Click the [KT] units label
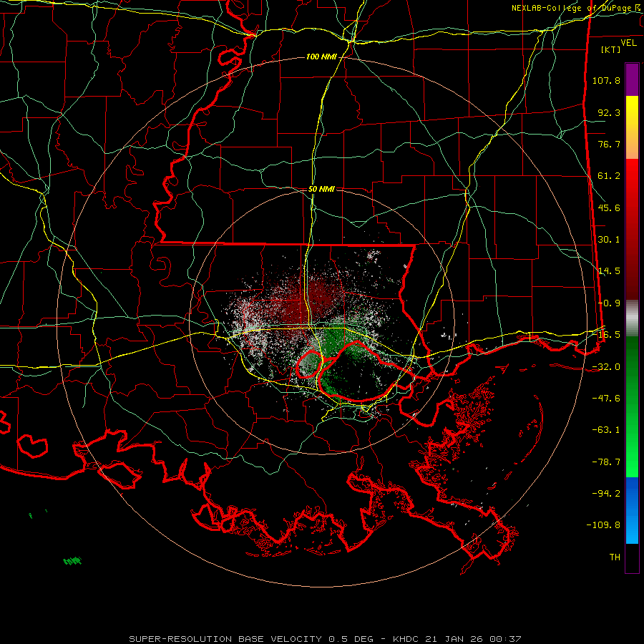644x644 pixels. point(611,49)
